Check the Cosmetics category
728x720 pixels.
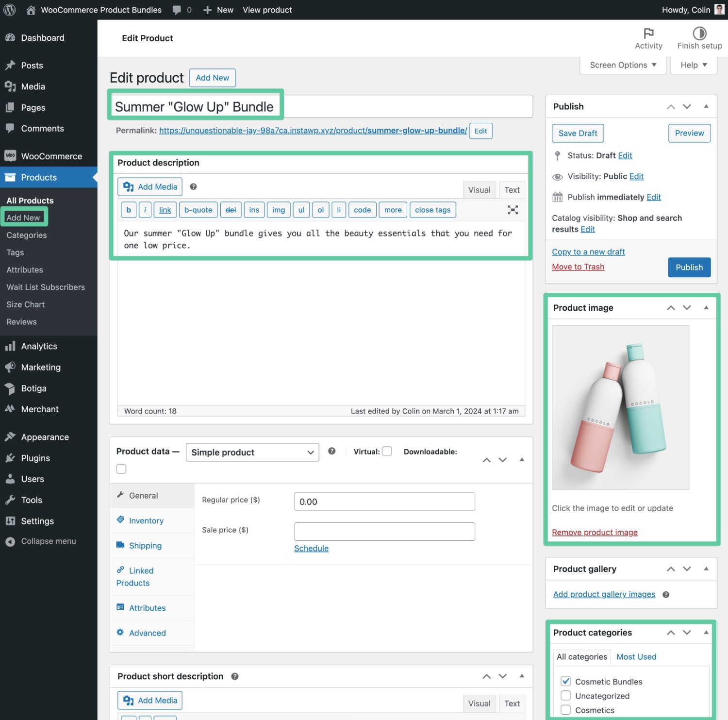[x=565, y=710]
